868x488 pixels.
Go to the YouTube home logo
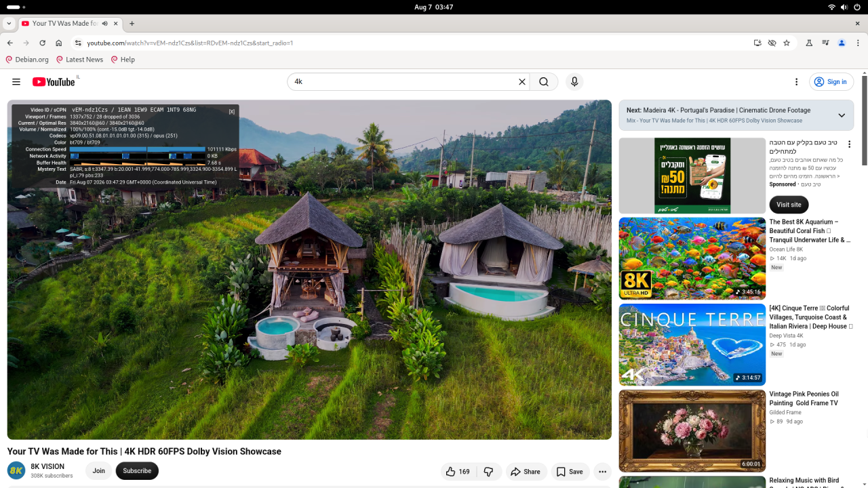point(54,82)
